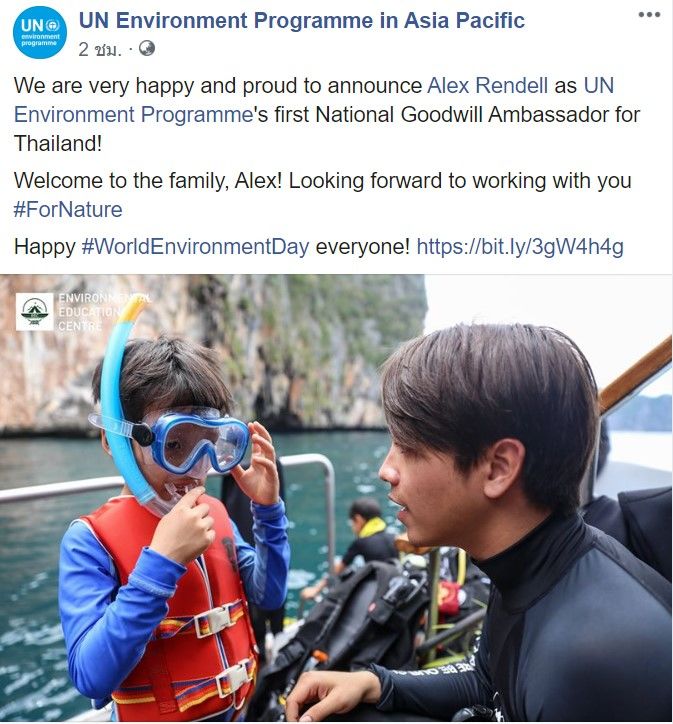The height and width of the screenshot is (724, 673).
Task: Click the Environmental Education Centre logo in the photo
Action: point(35,311)
